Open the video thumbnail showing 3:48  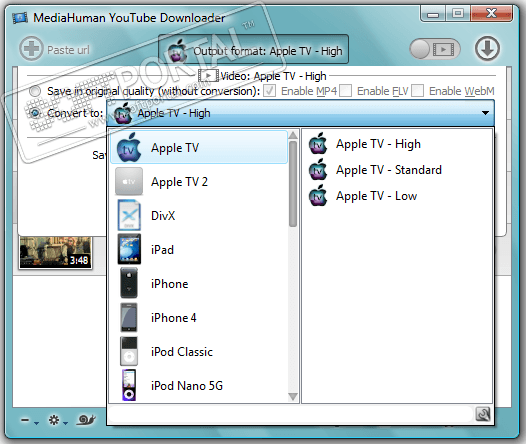coord(56,253)
